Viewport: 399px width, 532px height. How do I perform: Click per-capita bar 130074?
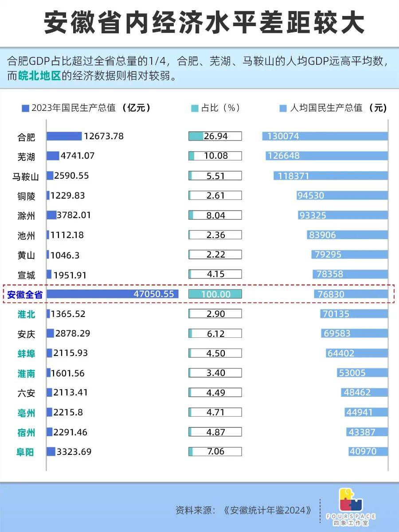(325, 136)
